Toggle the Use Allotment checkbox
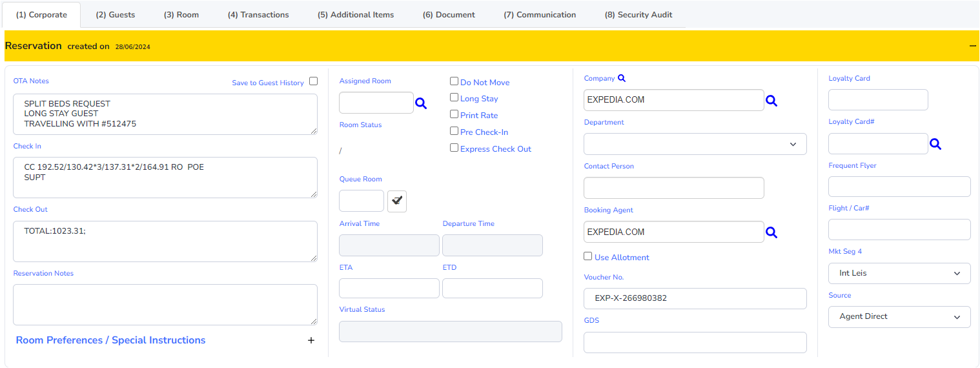The height and width of the screenshot is (368, 980). click(587, 256)
